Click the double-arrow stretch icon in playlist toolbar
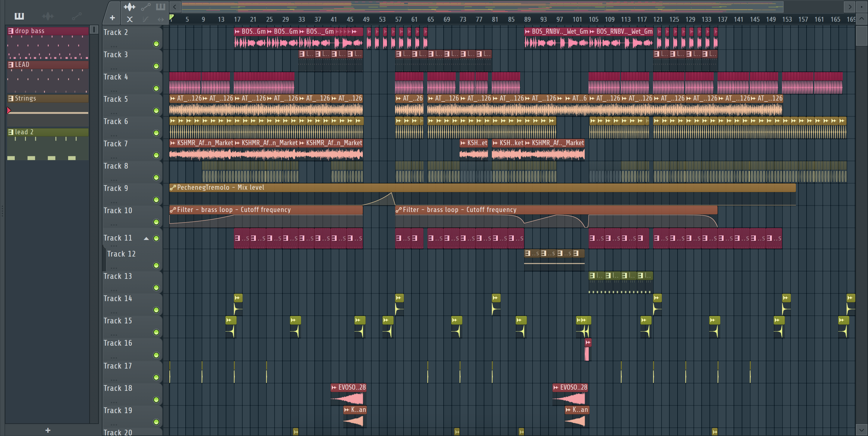This screenshot has width=868, height=436. [161, 19]
